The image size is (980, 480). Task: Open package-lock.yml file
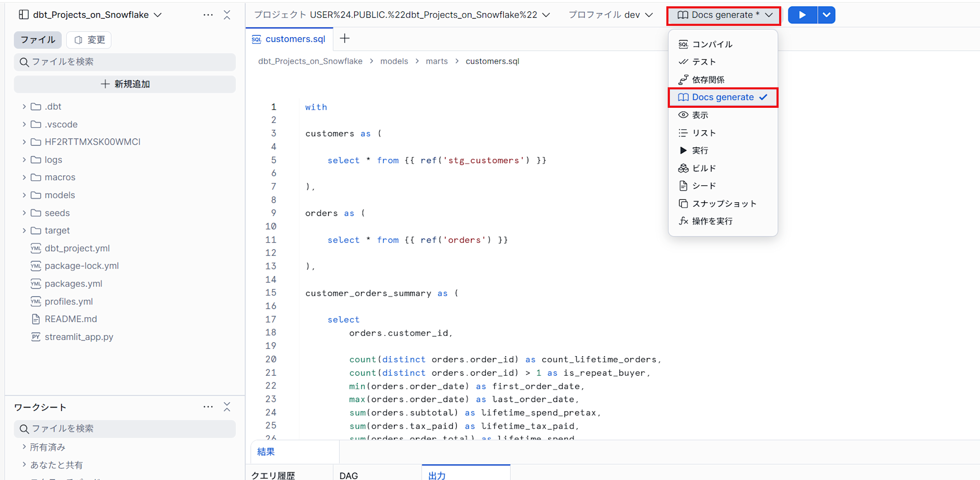81,266
